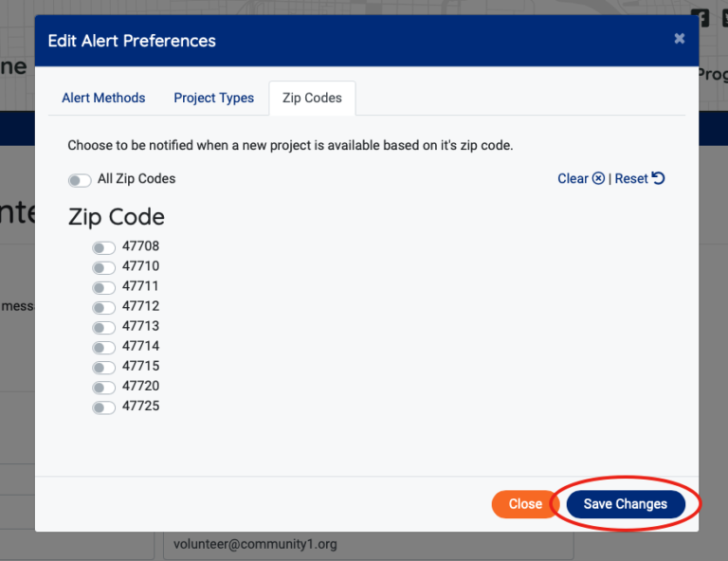Viewport: 728px width, 561px height.
Task: Open the Project Types tab
Action: [213, 98]
